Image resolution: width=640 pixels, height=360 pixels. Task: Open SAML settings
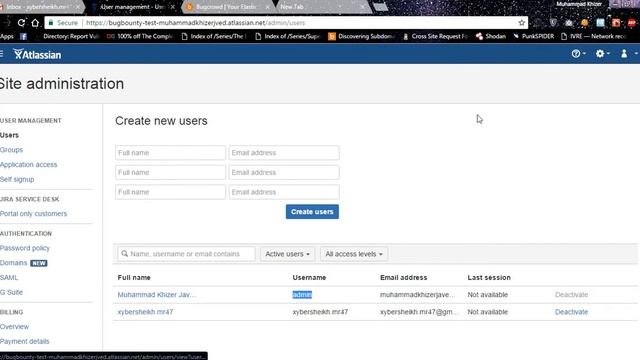9,278
